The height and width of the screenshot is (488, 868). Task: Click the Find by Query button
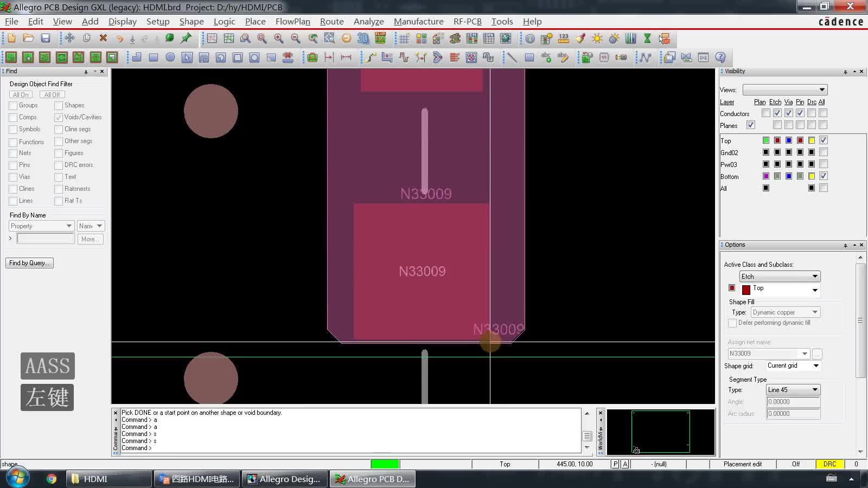click(29, 263)
